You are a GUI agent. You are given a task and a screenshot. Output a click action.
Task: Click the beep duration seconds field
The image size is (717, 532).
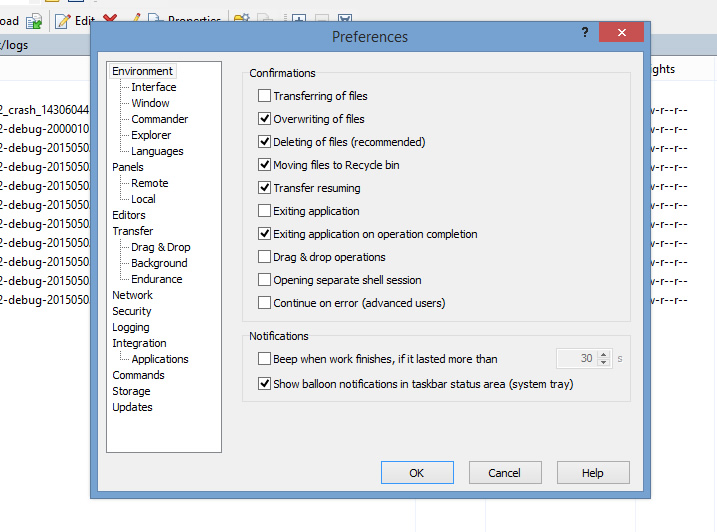576,359
